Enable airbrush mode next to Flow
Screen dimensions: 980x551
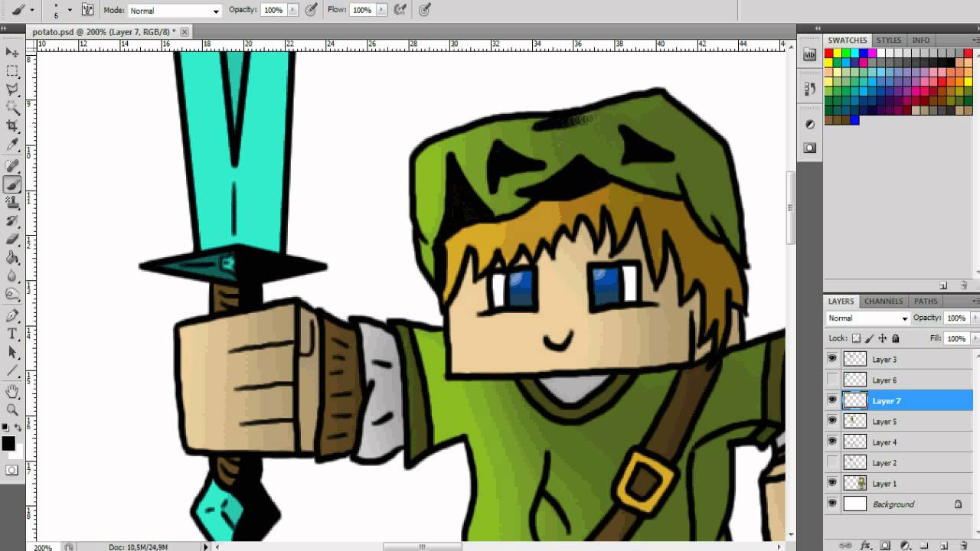point(400,10)
